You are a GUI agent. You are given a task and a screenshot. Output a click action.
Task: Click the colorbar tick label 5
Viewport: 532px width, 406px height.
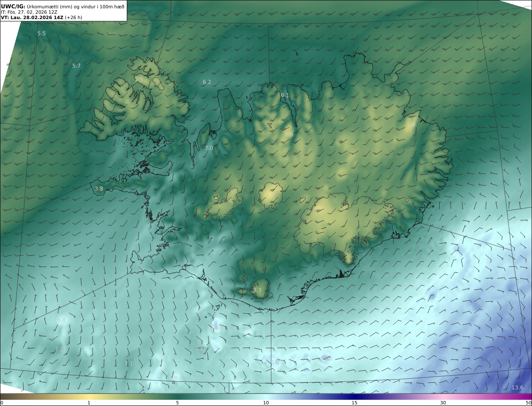click(x=177, y=403)
